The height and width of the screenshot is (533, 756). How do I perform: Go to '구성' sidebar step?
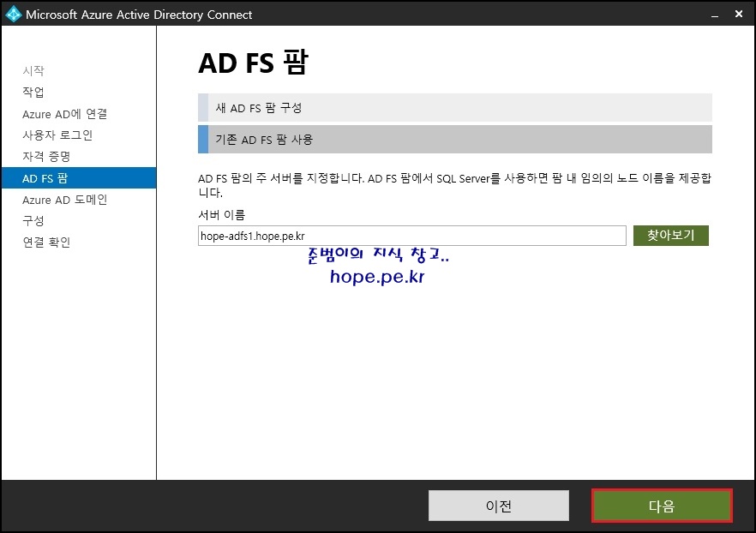(x=33, y=221)
